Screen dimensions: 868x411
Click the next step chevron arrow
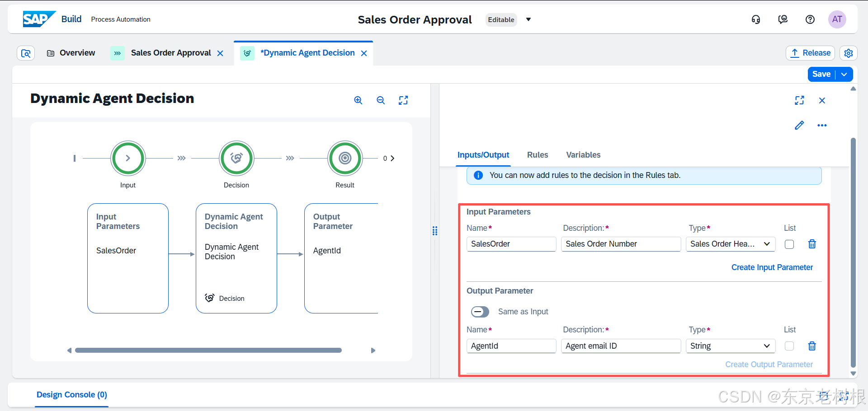tap(392, 158)
